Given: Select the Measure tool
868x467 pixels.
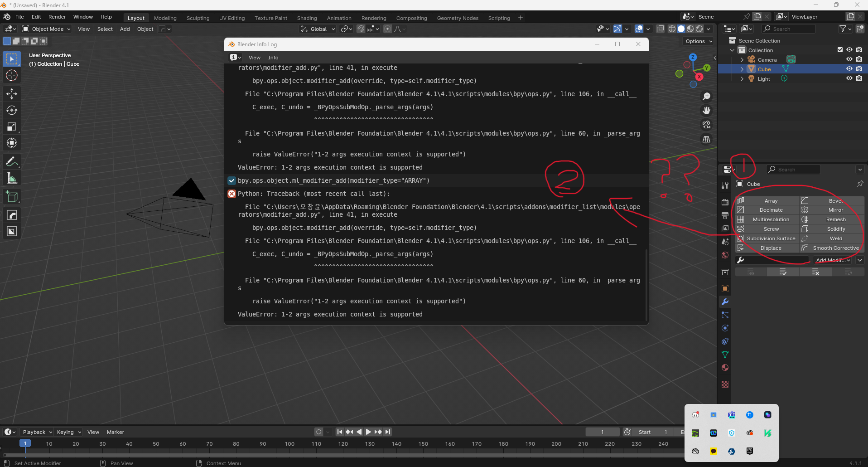Looking at the screenshot, I should [12, 178].
